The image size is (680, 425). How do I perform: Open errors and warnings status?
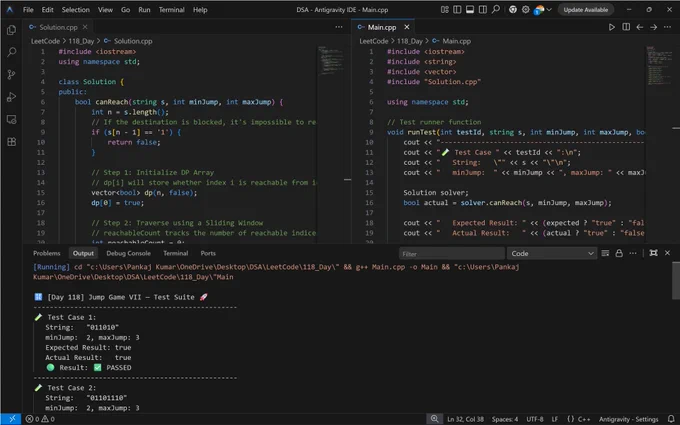pos(40,419)
